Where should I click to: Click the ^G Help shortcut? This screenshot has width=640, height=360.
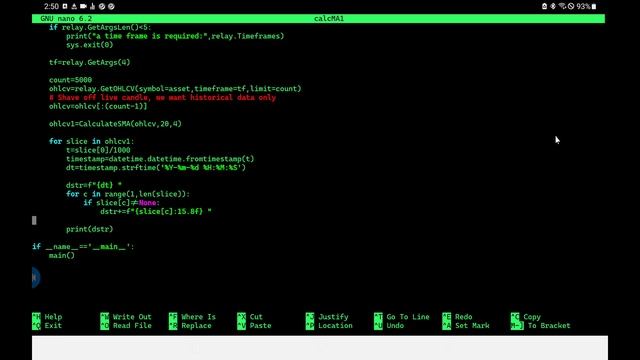pos(47,317)
